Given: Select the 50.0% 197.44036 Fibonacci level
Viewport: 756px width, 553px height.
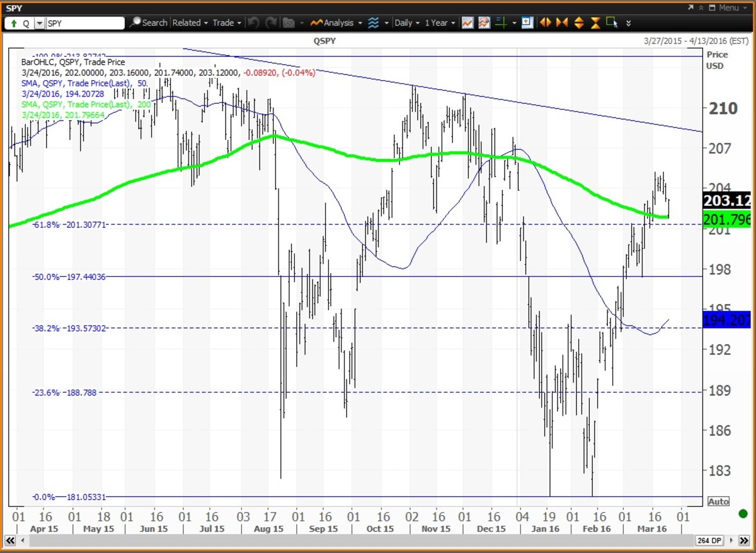Looking at the screenshot, I should point(68,276).
